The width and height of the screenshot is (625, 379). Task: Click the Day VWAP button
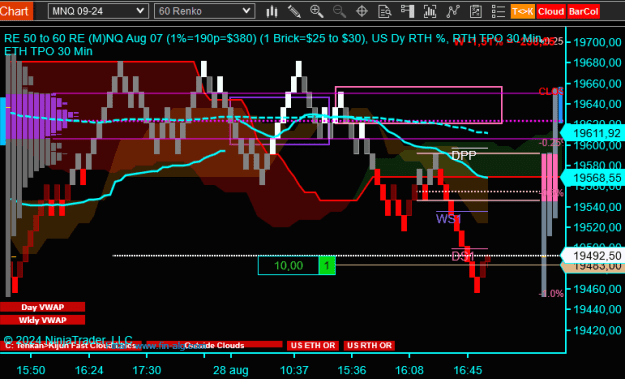(42, 307)
